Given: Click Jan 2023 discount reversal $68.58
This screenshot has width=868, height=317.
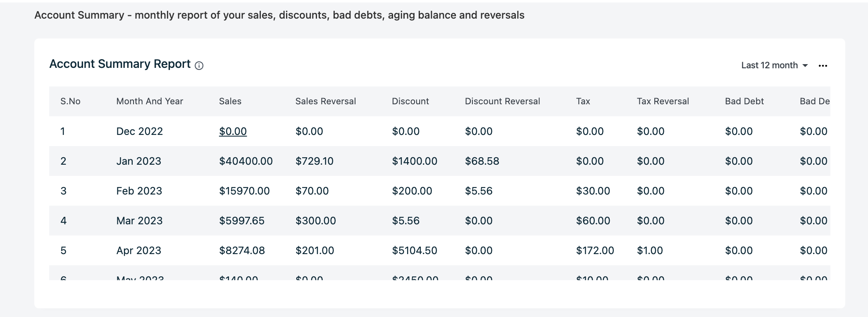Looking at the screenshot, I should 482,161.
